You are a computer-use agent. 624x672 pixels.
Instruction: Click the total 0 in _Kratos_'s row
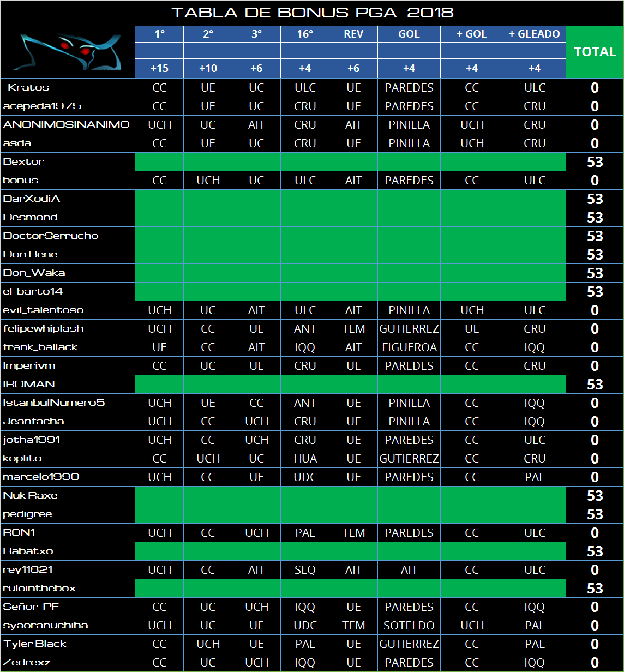[595, 88]
